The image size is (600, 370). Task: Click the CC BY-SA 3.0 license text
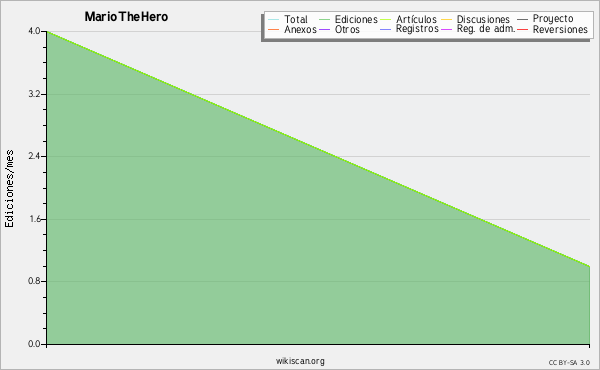point(569,363)
